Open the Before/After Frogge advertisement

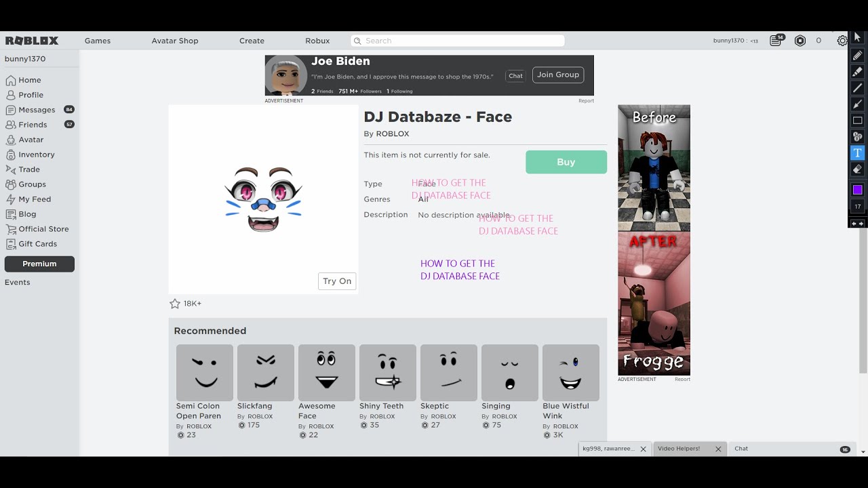click(654, 240)
